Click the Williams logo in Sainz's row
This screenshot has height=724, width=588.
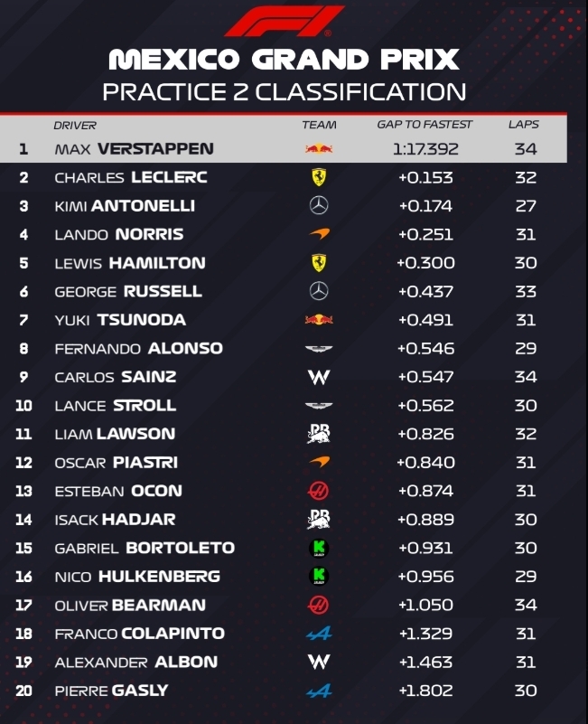pyautogui.click(x=319, y=377)
